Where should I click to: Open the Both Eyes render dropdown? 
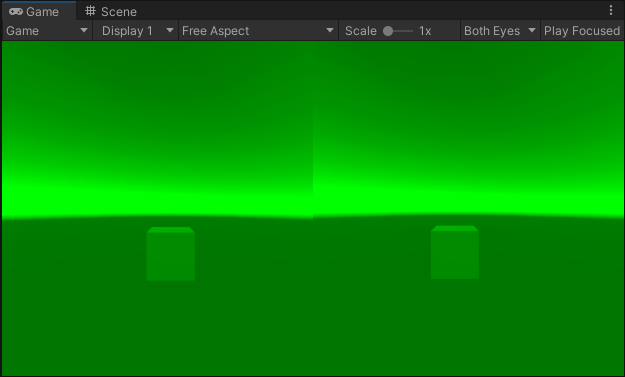point(500,31)
